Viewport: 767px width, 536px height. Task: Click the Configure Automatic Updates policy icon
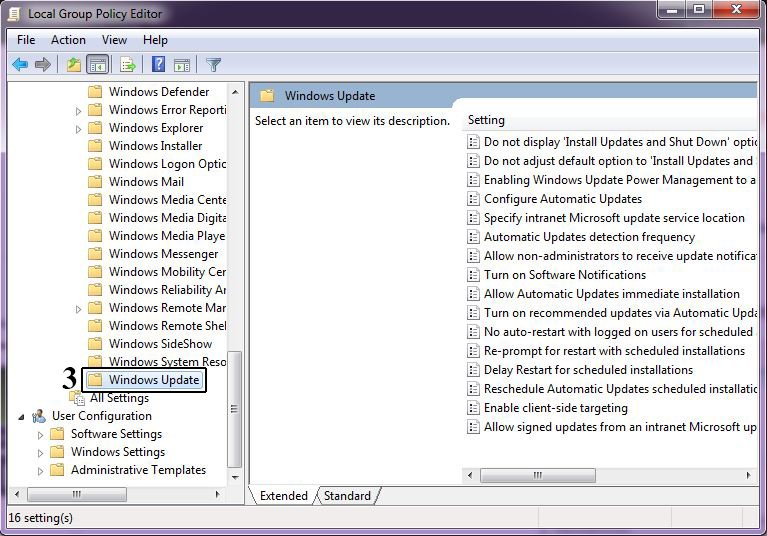pos(473,199)
